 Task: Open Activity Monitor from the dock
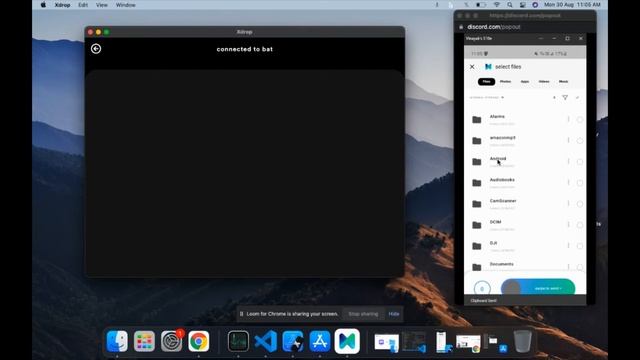(x=238, y=341)
